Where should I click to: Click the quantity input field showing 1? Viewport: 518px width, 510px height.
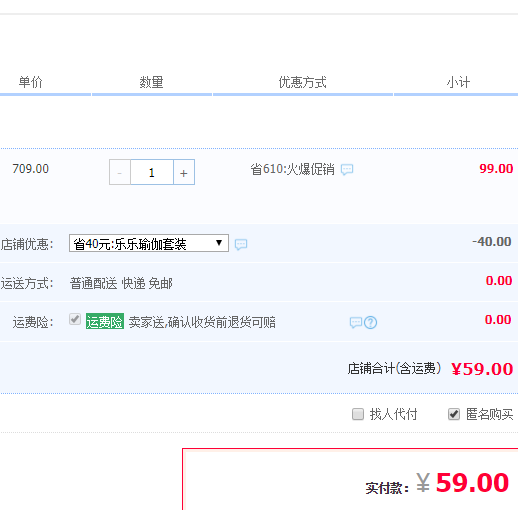[x=152, y=172]
